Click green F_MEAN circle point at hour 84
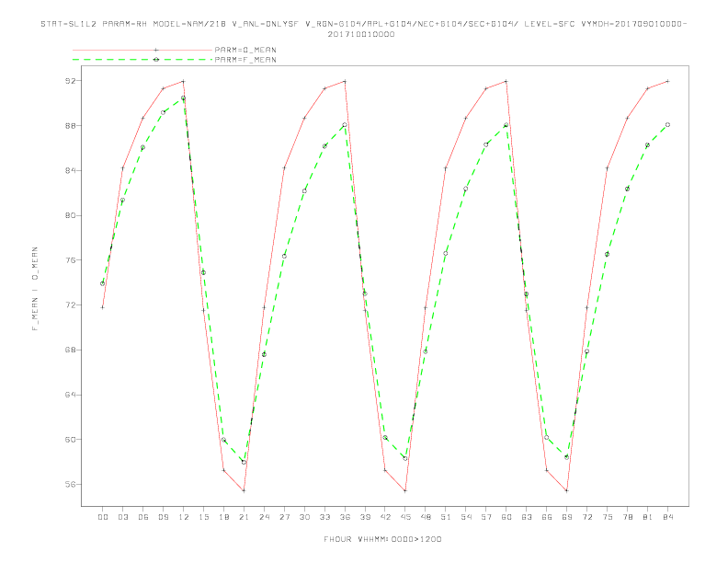Viewport: 728px width, 563px height. 667,125
